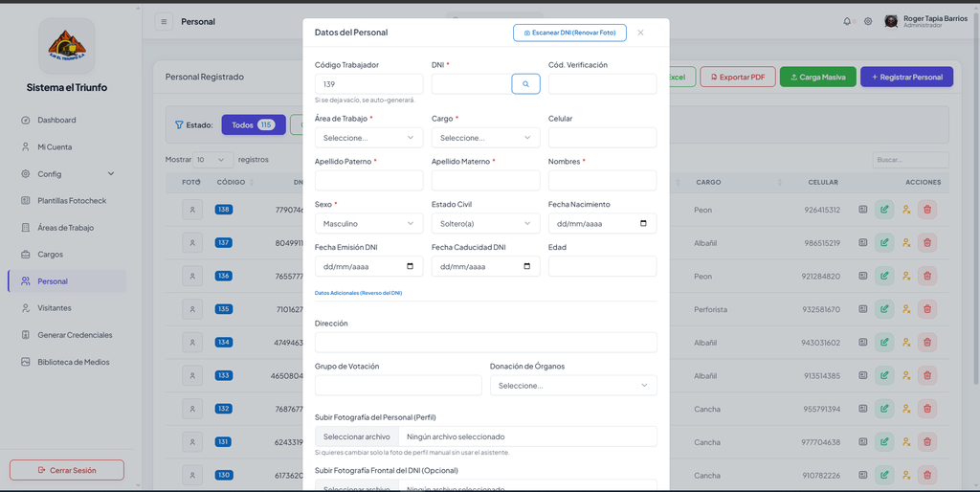This screenshot has width=980, height=492.
Task: Click the Dirección input field
Action: coord(485,343)
